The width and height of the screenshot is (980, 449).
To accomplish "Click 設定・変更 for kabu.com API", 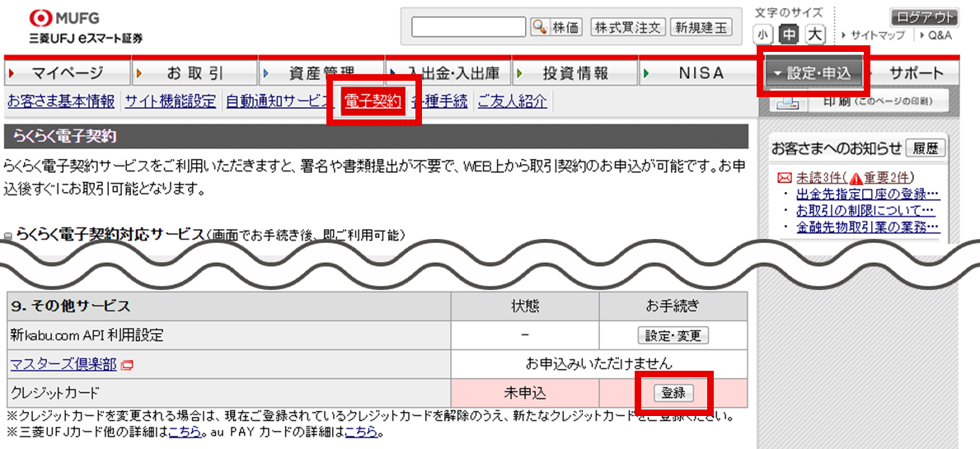I will point(673,335).
